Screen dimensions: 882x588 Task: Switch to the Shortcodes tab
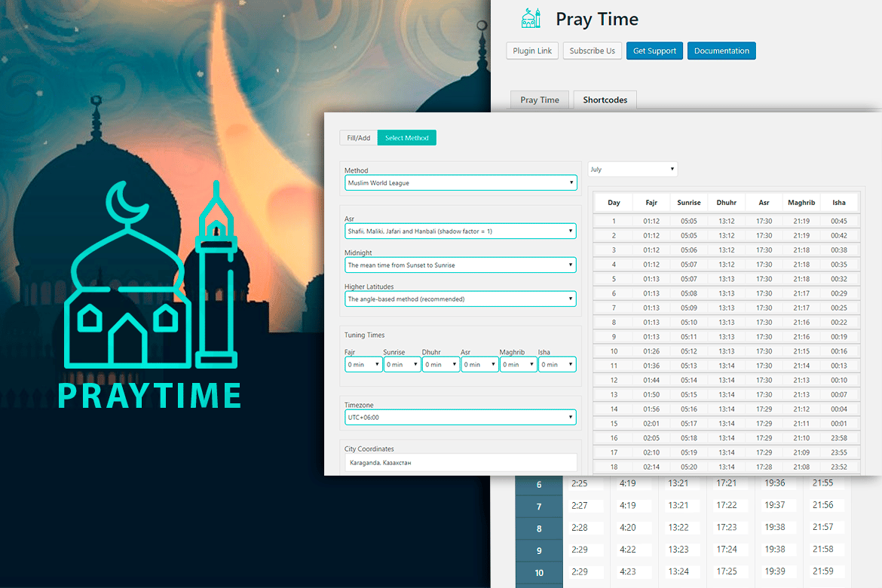(605, 100)
